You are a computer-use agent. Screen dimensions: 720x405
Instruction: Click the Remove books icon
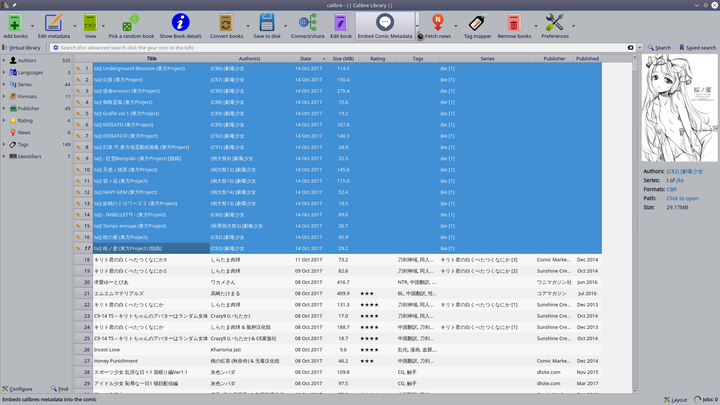point(514,21)
